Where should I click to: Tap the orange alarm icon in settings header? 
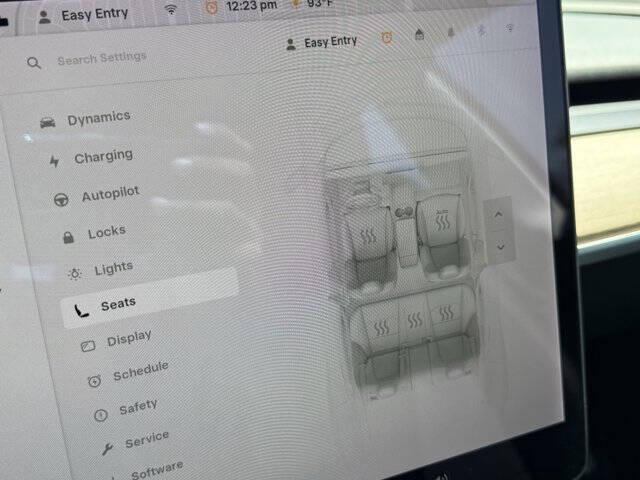[387, 38]
